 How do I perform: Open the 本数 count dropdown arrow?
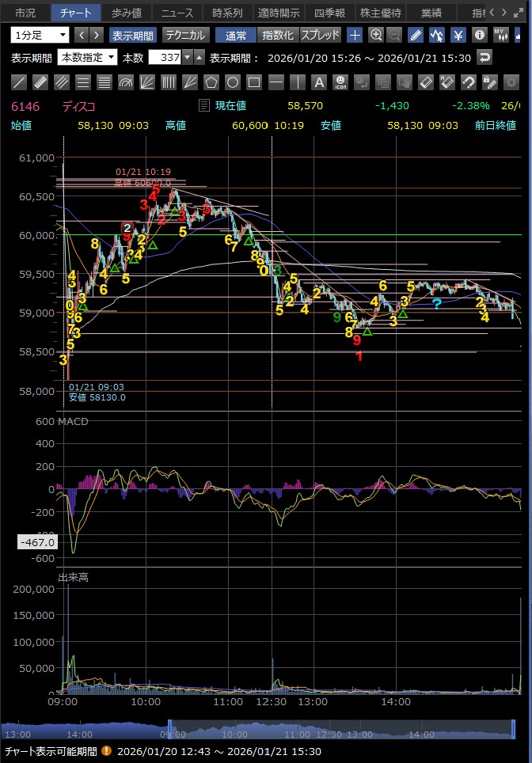click(x=187, y=57)
